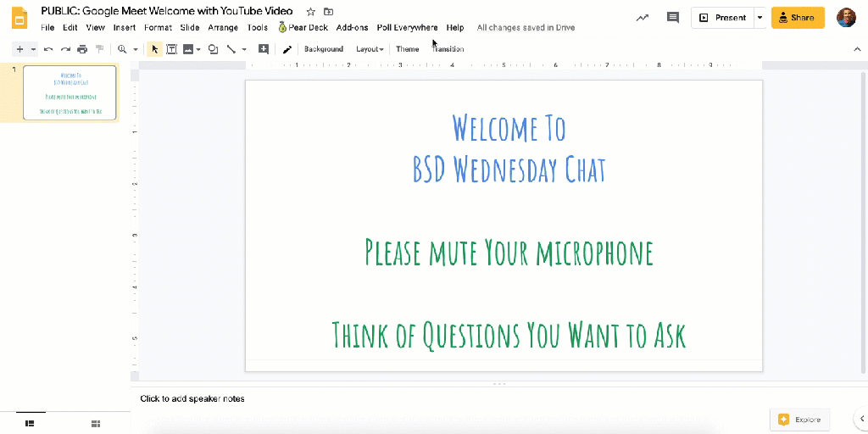Select the Shape tool icon

pos(213,49)
